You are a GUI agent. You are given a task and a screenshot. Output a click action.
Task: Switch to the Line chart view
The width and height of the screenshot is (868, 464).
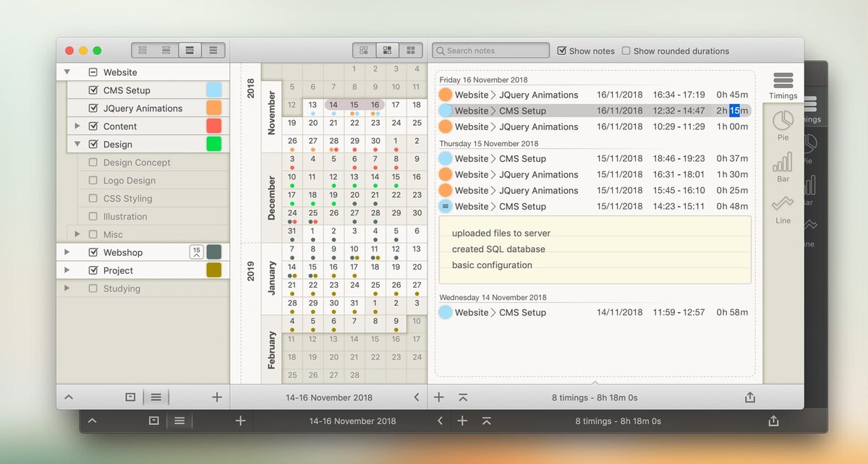(x=783, y=204)
